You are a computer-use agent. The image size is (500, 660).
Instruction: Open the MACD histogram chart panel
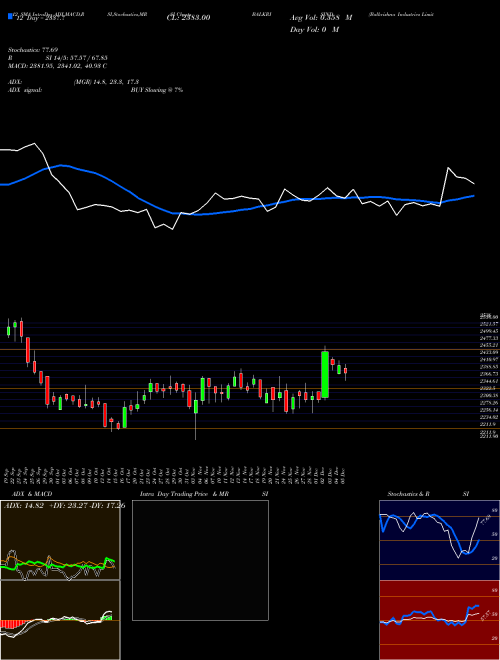pyautogui.click(x=60, y=620)
